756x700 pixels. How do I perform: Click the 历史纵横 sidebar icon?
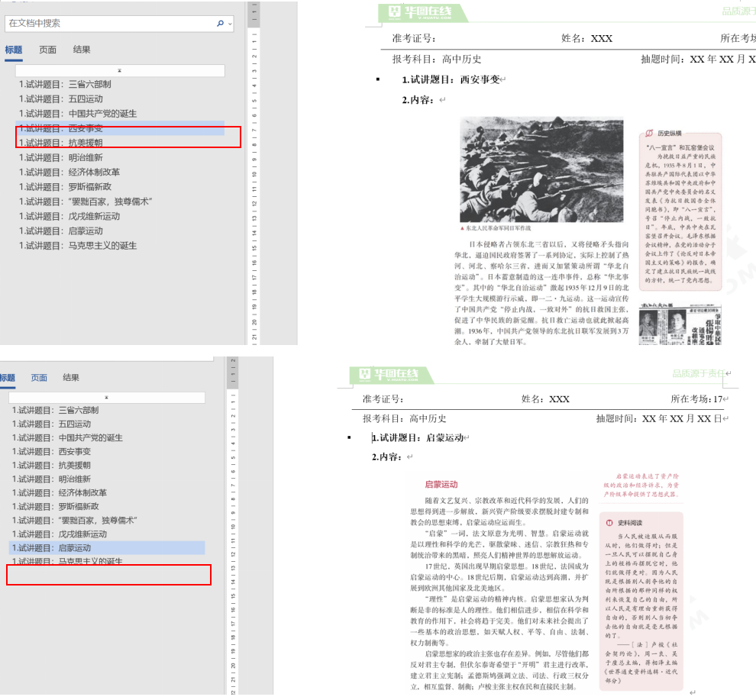(x=650, y=133)
